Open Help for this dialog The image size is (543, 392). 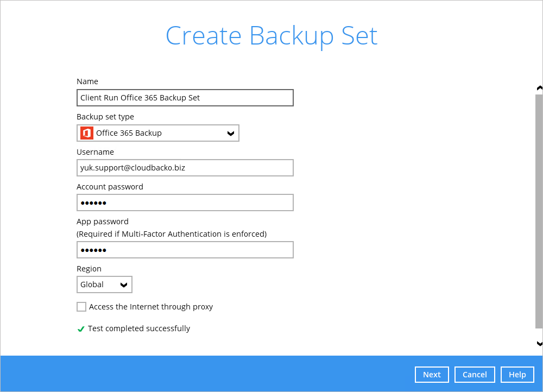[517, 375]
